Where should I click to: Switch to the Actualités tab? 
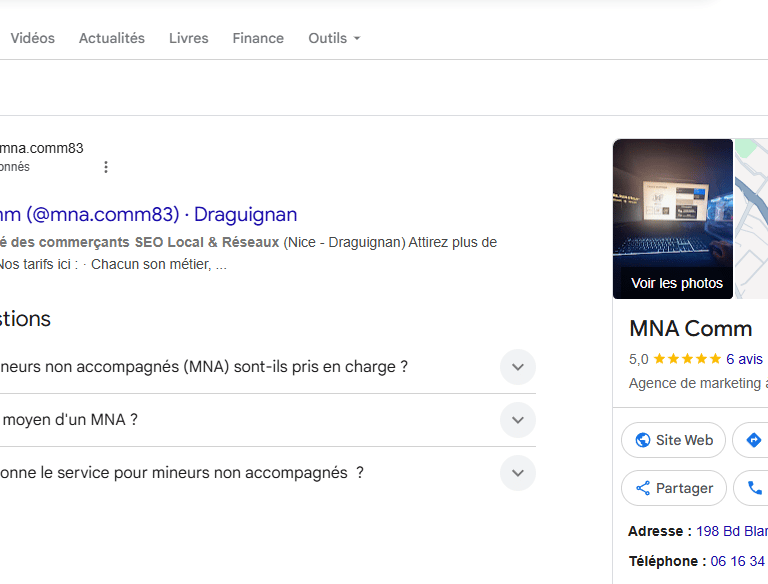[112, 38]
